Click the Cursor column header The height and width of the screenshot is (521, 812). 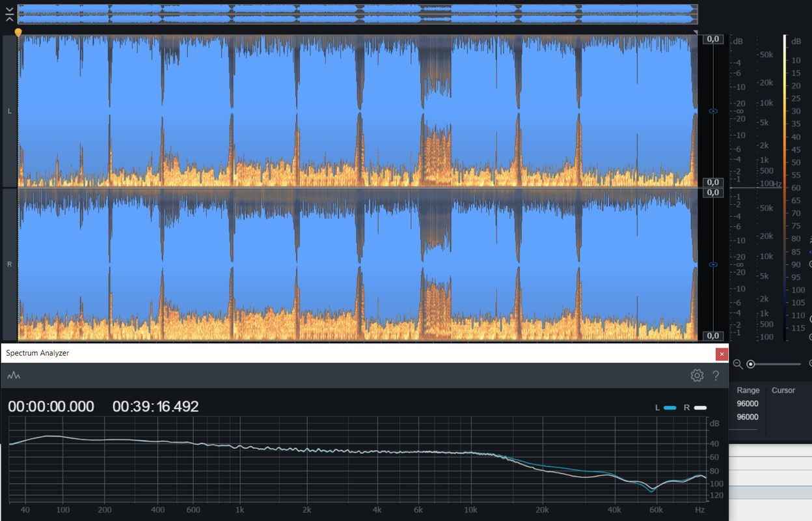(783, 390)
